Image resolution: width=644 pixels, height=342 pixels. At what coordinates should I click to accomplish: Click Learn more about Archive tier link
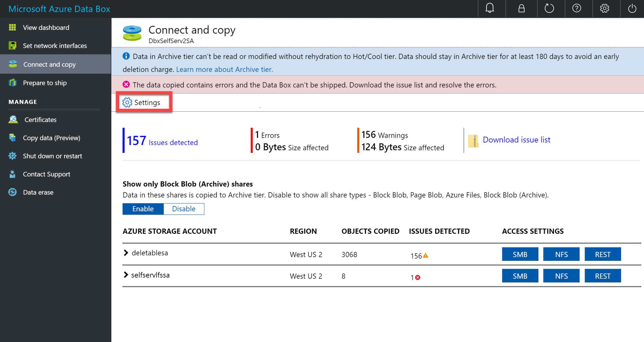coord(225,69)
